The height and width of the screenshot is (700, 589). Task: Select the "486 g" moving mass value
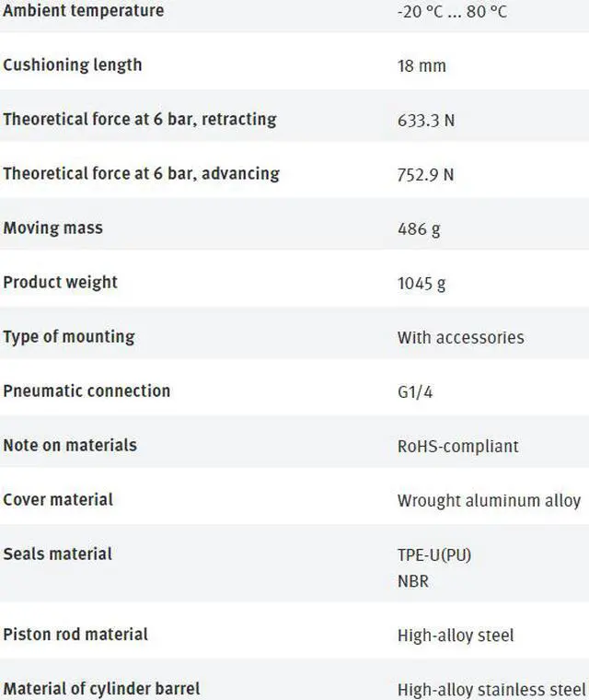tap(419, 229)
